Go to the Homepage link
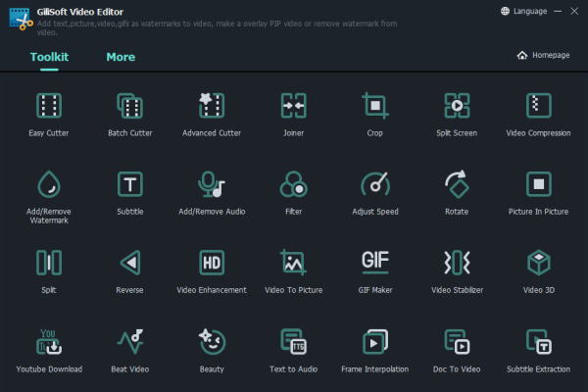This screenshot has width=588, height=392. tap(544, 55)
